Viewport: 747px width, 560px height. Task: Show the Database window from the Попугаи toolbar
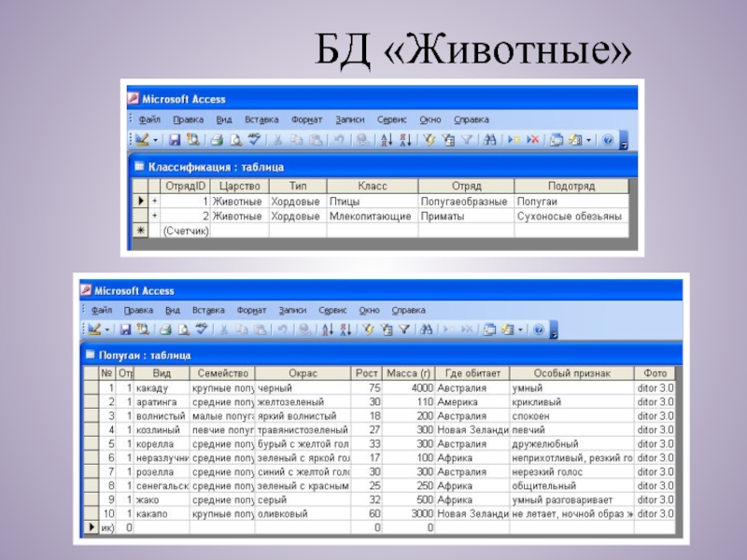coord(489,329)
